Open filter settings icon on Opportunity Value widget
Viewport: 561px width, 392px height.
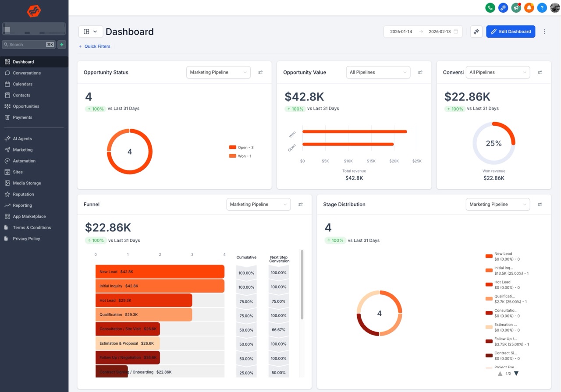420,72
